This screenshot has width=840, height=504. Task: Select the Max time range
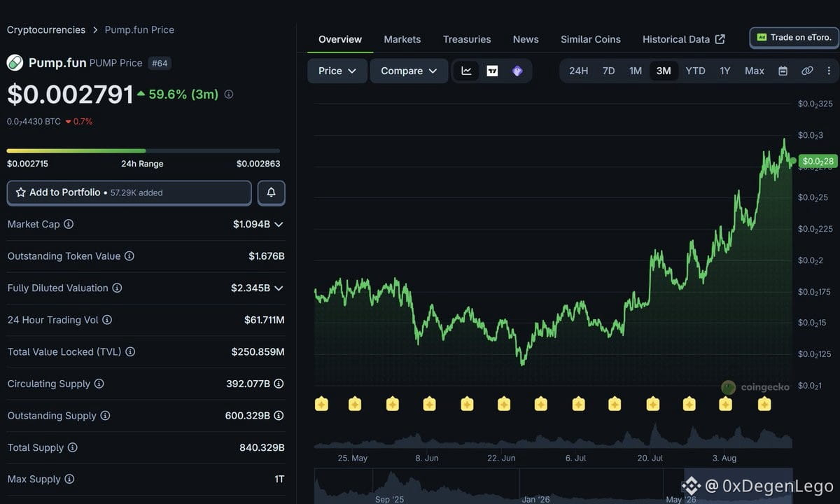pos(755,71)
